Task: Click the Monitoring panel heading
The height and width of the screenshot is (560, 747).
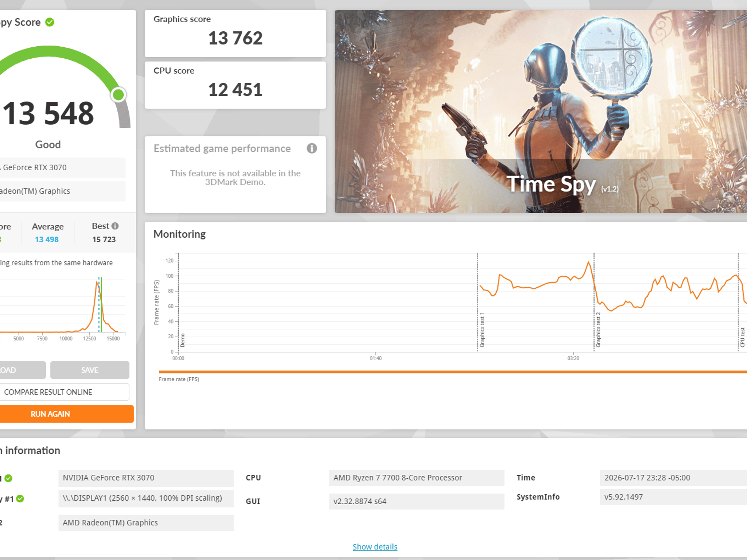Action: tap(179, 234)
